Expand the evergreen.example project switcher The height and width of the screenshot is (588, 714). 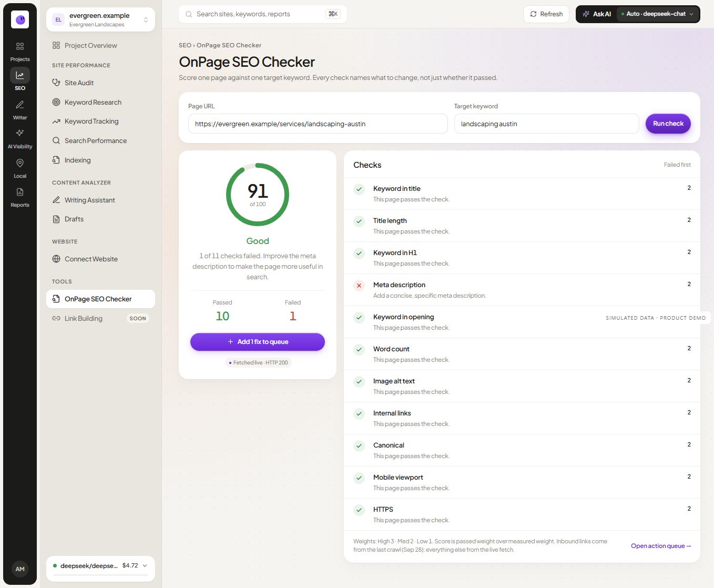[100, 19]
